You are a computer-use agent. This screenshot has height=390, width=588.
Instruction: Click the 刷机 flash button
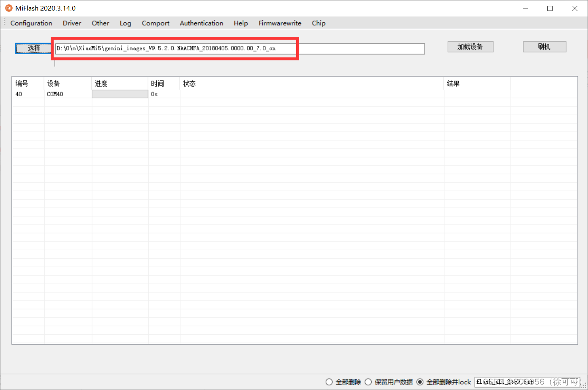tap(544, 46)
